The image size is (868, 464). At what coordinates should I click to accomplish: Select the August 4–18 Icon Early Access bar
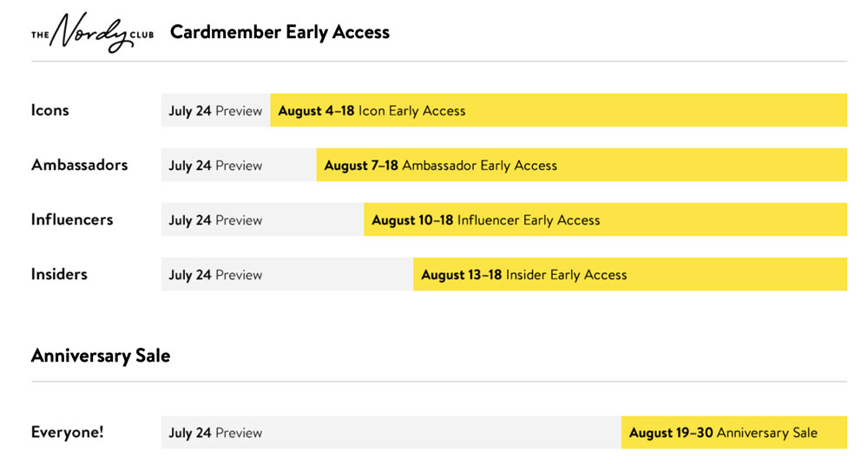point(558,110)
